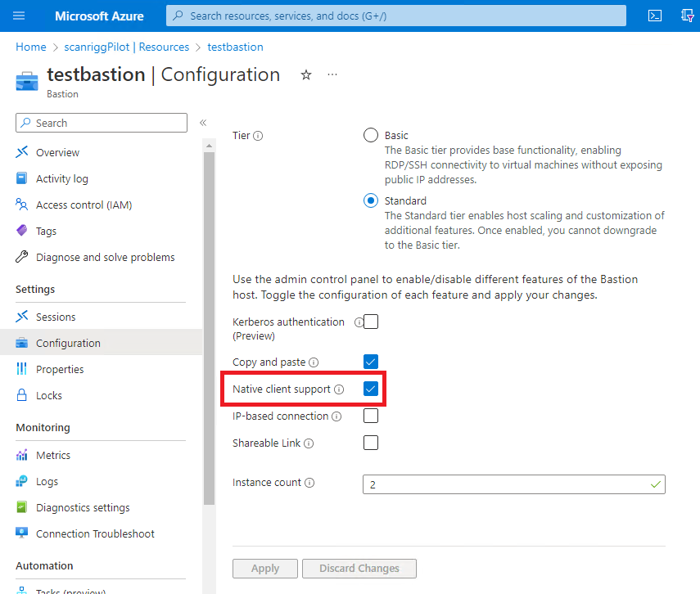Go to Home via the breadcrumb

click(31, 47)
